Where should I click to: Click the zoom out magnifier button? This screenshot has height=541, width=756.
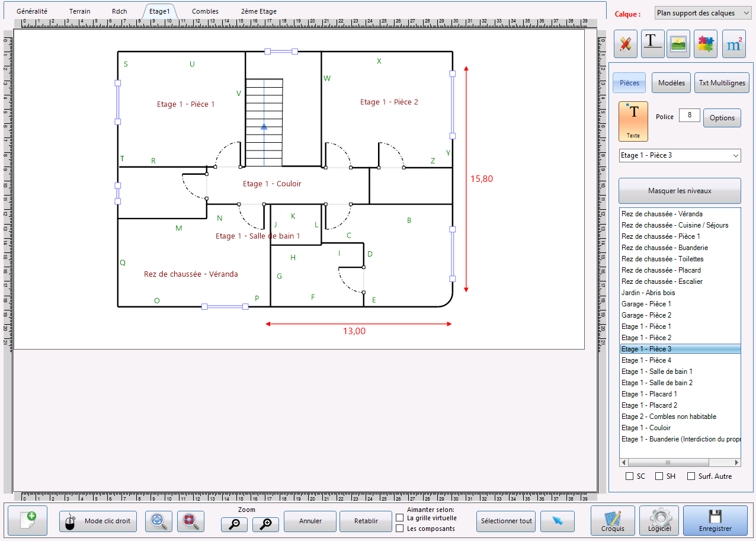tap(234, 524)
